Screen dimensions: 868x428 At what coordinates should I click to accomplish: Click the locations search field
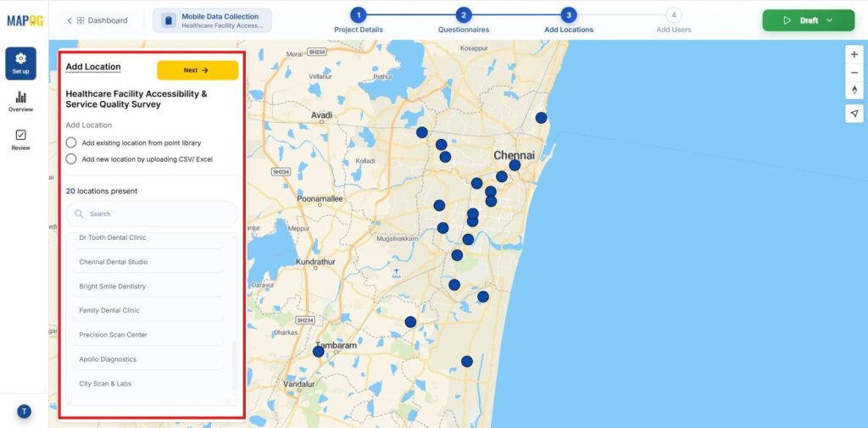click(153, 214)
